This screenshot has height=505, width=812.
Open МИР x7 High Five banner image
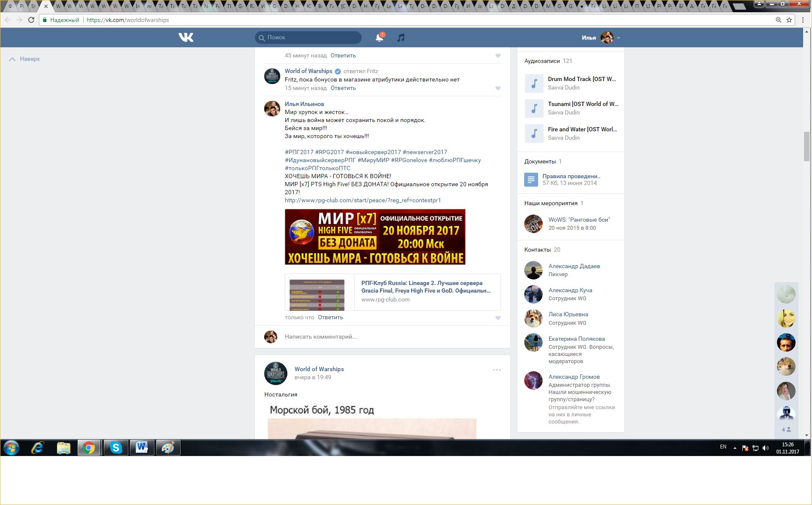pyautogui.click(x=375, y=237)
